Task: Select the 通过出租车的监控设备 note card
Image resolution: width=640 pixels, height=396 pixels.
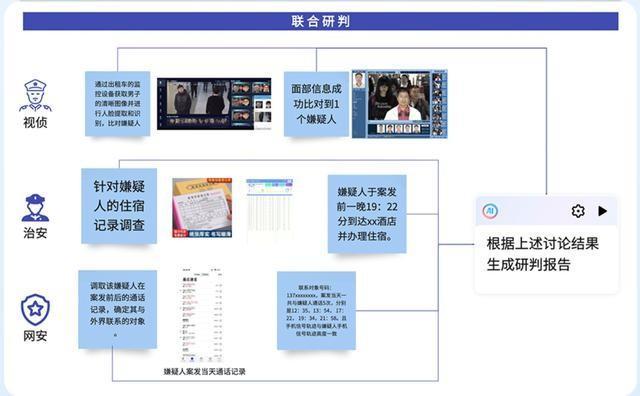Action: (x=118, y=104)
